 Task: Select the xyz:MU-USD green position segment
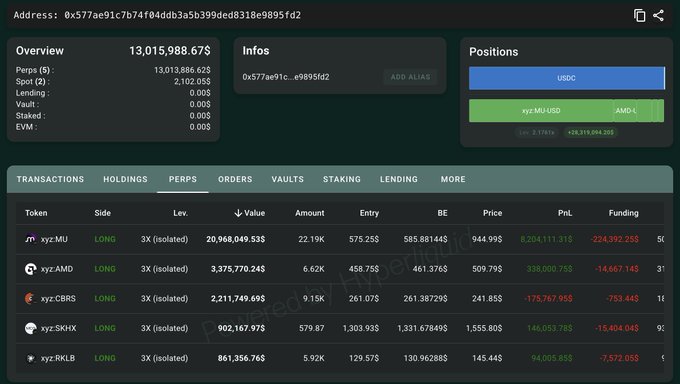point(541,111)
